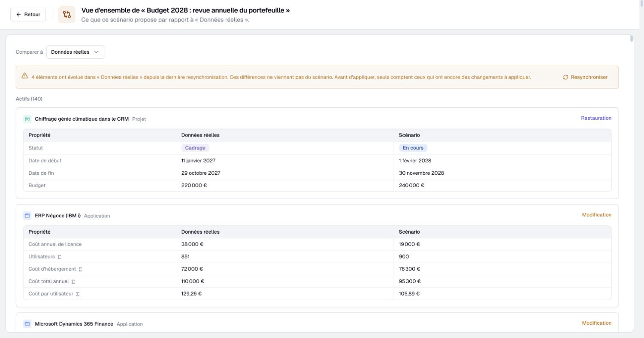The height and width of the screenshot is (338, 644).
Task: Click the 240 000 € scenario budget
Action: (x=411, y=186)
